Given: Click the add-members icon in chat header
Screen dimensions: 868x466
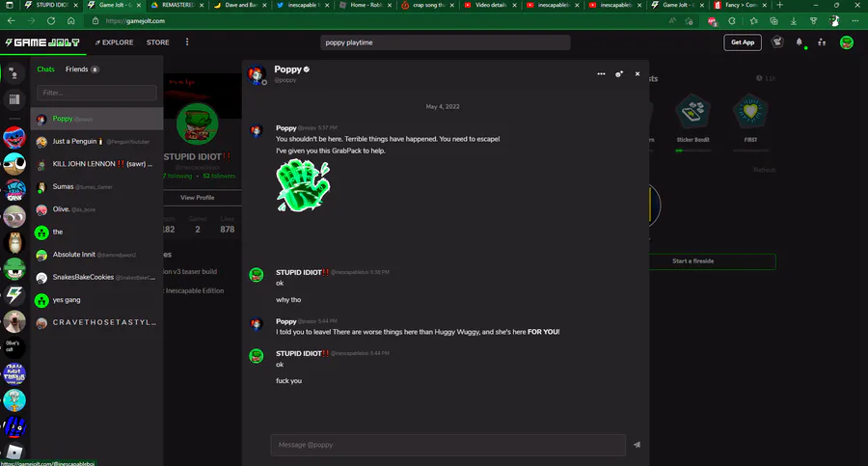Looking at the screenshot, I should [619, 73].
